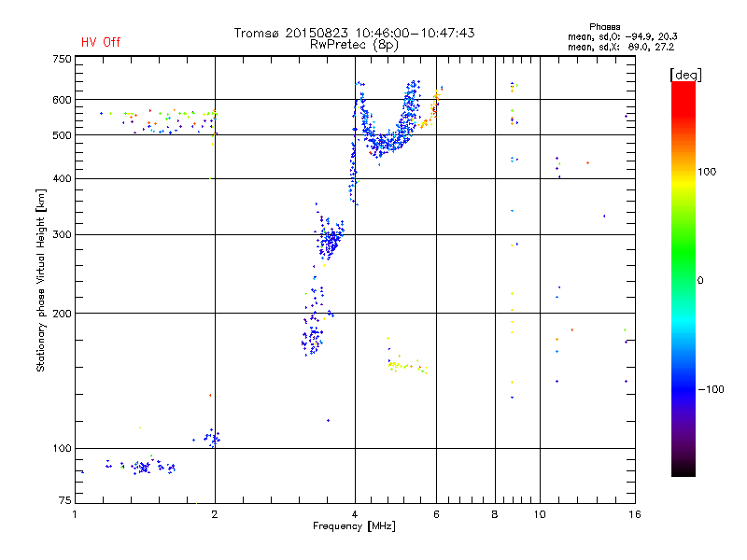Select the 'mean, sd,O: -94.9, 20.3' line
The width and height of the screenshot is (747, 560).
[622, 36]
